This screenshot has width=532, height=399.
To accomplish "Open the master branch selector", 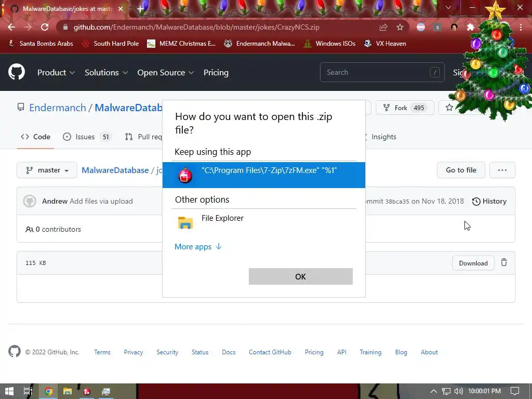I will click(47, 170).
